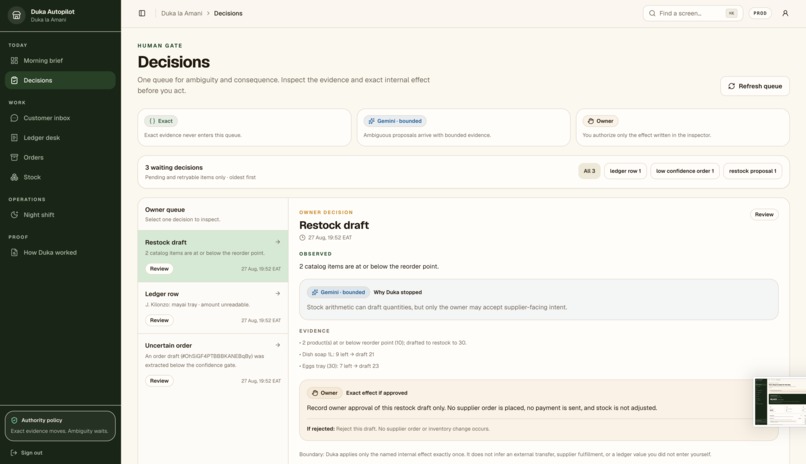The image size is (806, 464).
Task: Filter by low confidence order 1
Action: tap(685, 171)
